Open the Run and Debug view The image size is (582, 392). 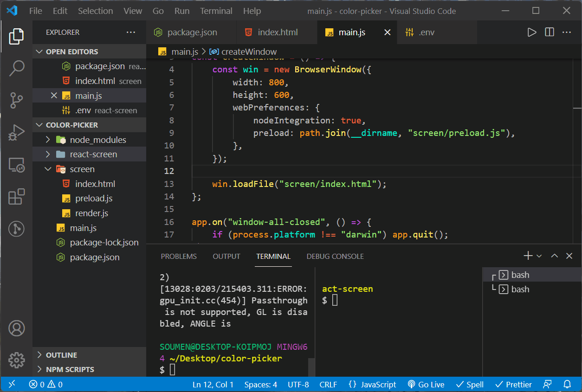[17, 132]
